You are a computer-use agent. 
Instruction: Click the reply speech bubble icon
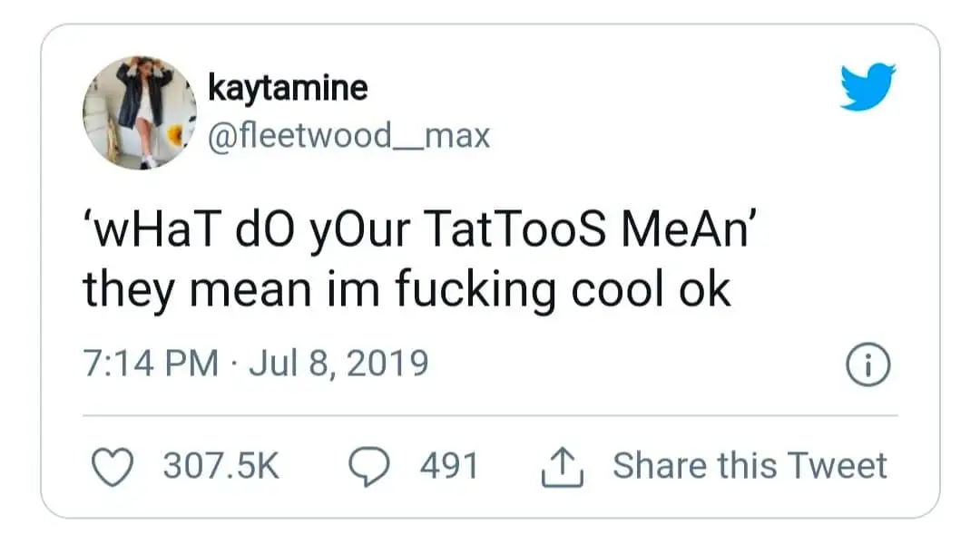(x=370, y=466)
